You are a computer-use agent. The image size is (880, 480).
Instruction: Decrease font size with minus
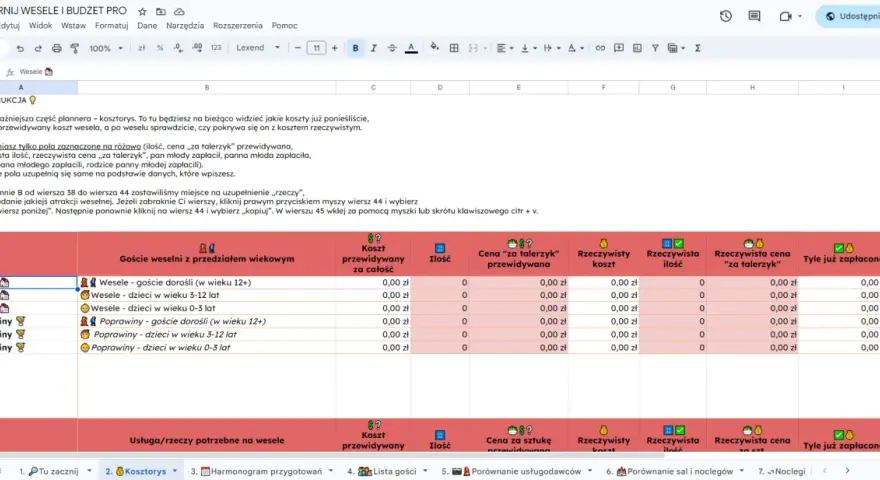(297, 48)
